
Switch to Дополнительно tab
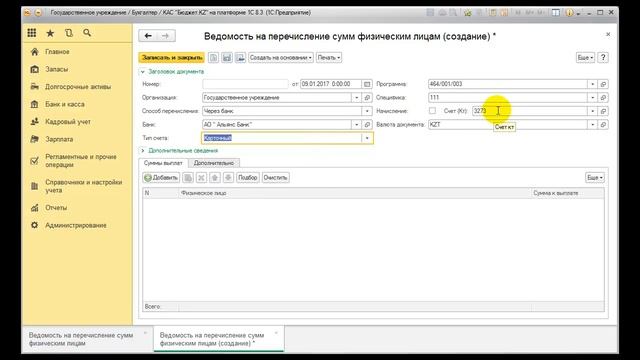click(x=214, y=163)
